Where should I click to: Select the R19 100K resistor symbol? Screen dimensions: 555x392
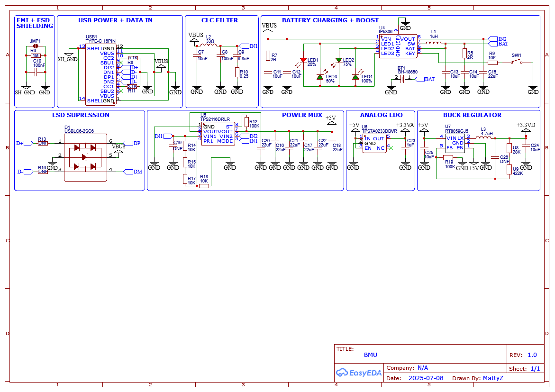coord(448,157)
